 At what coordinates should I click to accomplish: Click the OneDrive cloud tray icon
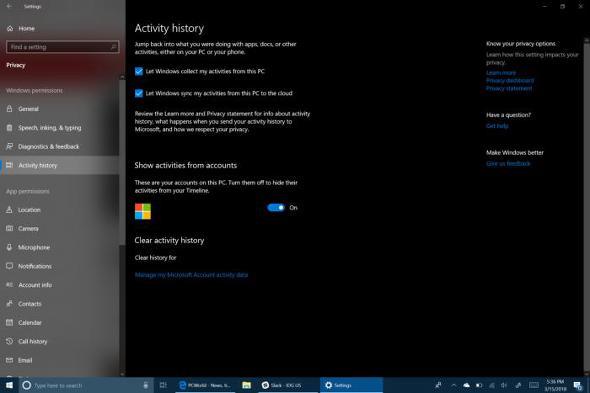point(467,385)
